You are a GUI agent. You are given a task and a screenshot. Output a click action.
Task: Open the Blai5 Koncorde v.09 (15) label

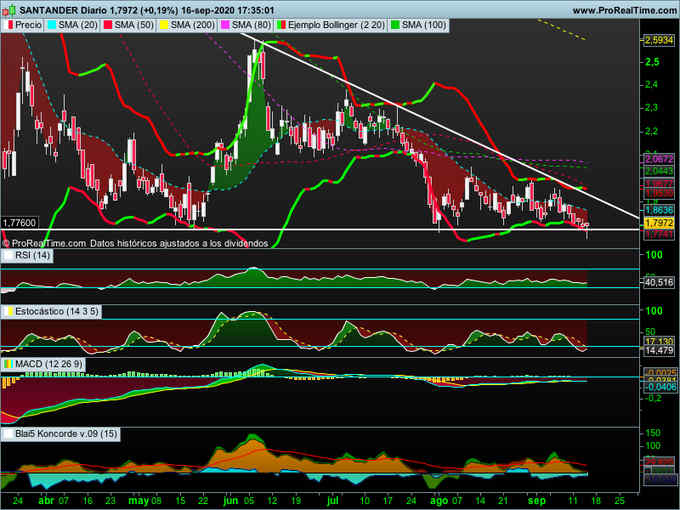coord(66,434)
